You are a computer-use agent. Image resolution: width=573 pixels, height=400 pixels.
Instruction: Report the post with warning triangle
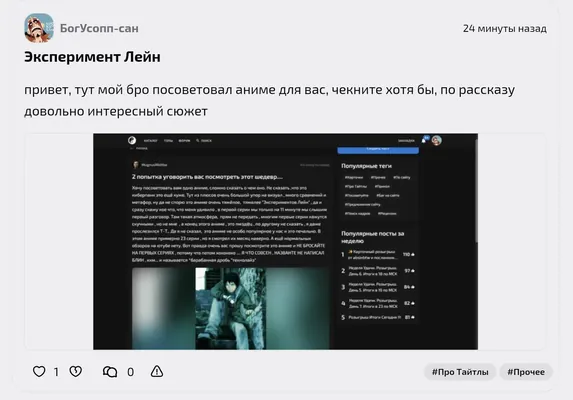[157, 372]
